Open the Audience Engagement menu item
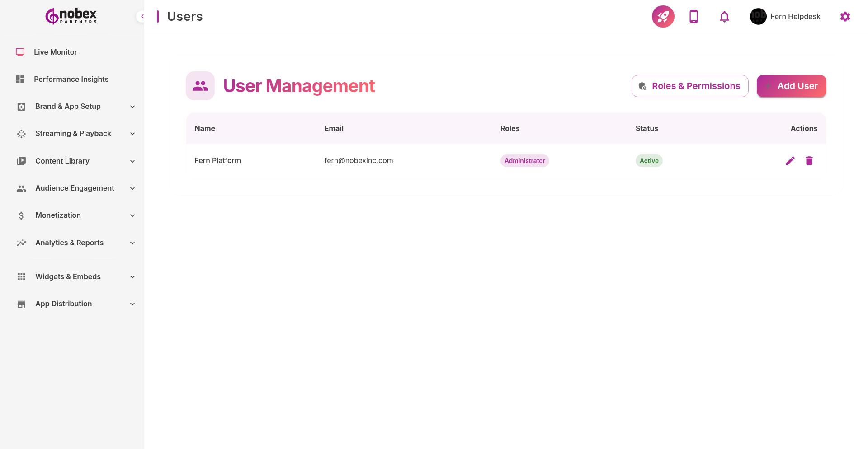The height and width of the screenshot is (449, 868). coord(75,188)
